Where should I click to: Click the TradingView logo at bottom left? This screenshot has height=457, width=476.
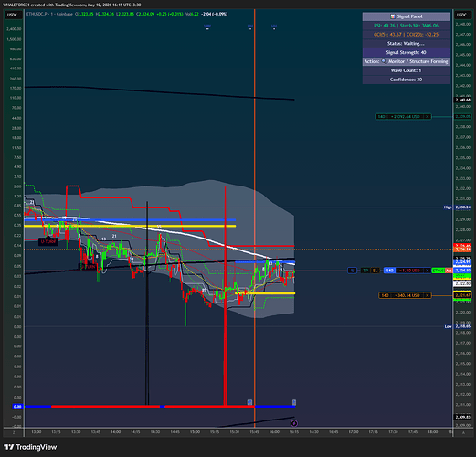[30, 447]
